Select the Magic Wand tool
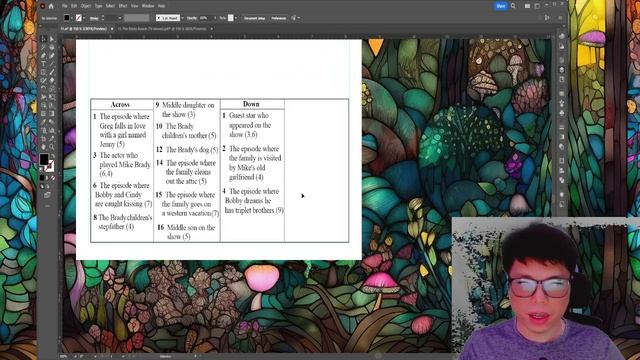Image resolution: width=640 pixels, height=360 pixels. tap(43, 47)
